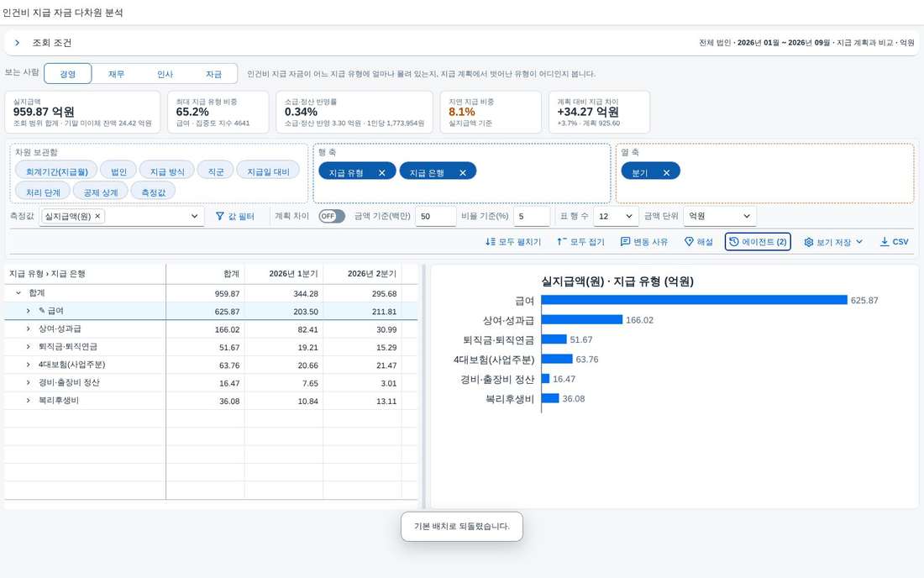Click the 4대보험(사업주분) bar in chart

tap(557, 359)
